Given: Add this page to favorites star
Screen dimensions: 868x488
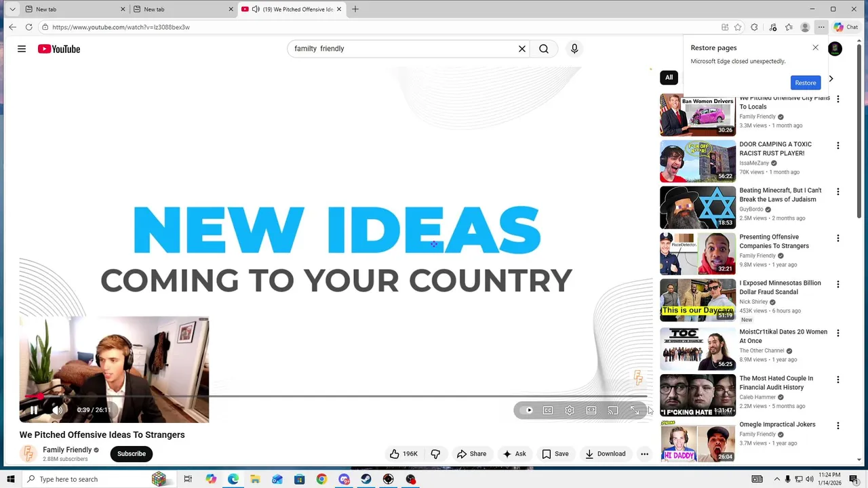Looking at the screenshot, I should (x=737, y=27).
